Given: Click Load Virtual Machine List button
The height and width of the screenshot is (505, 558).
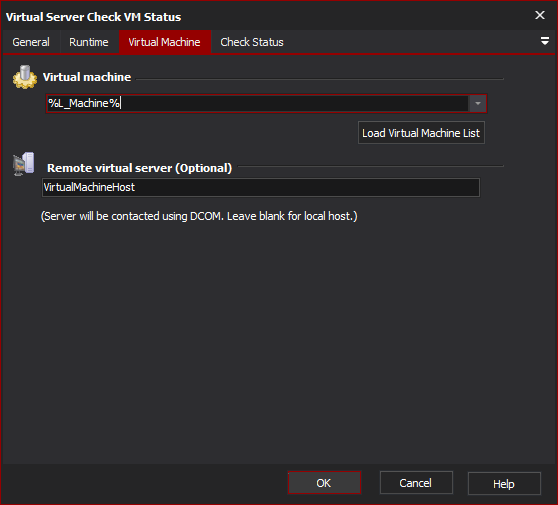Looking at the screenshot, I should click(421, 133).
